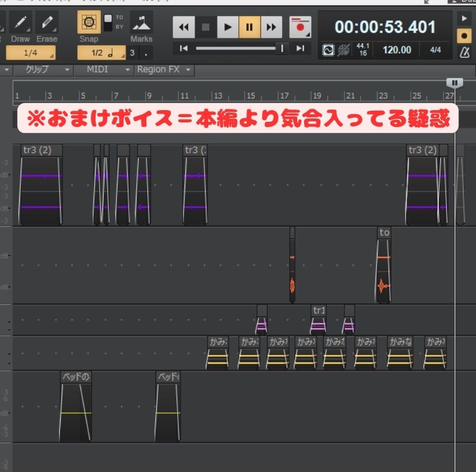Click the Now Time marker on the ruler
This screenshot has width=476, height=472.
click(x=454, y=83)
